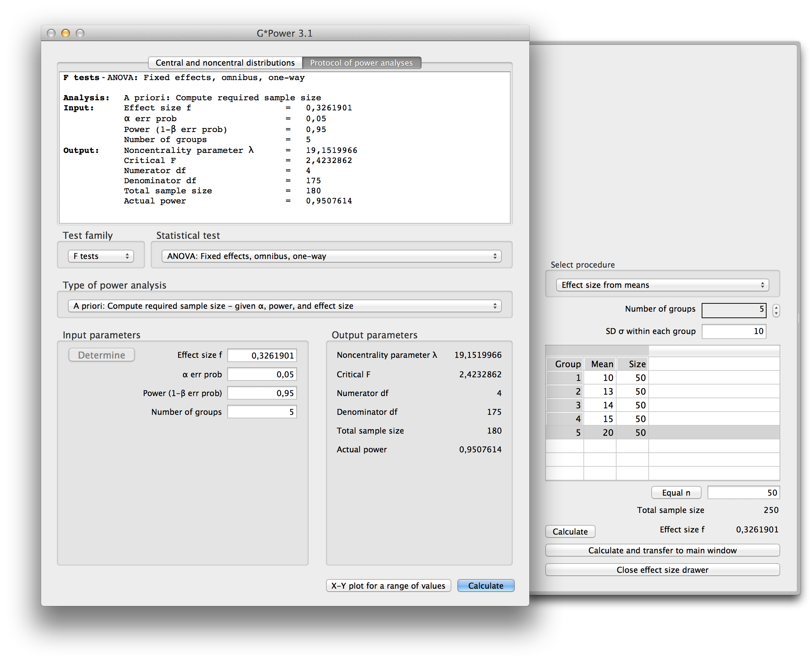Select the Mean cell of group 5
This screenshot has height=663, width=812.
pos(600,433)
